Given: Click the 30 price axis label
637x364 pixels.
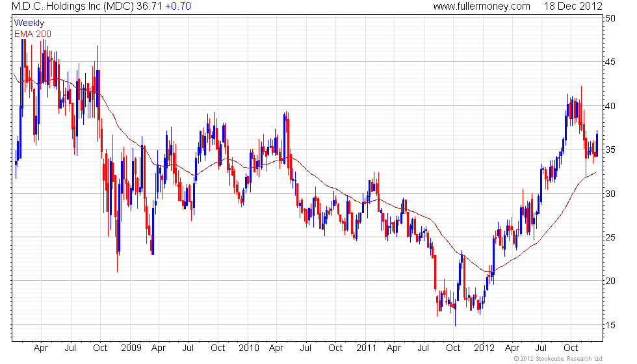Looking at the screenshot, I should (x=610, y=194).
